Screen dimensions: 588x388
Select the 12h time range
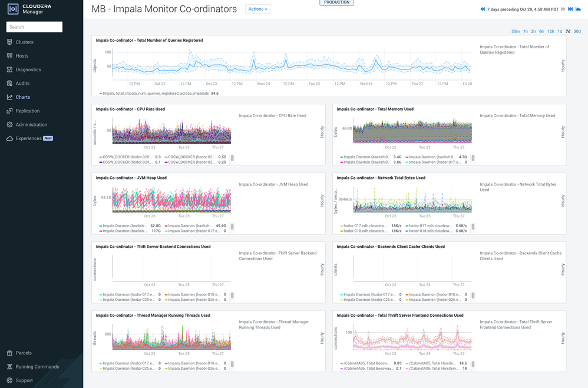(550, 31)
